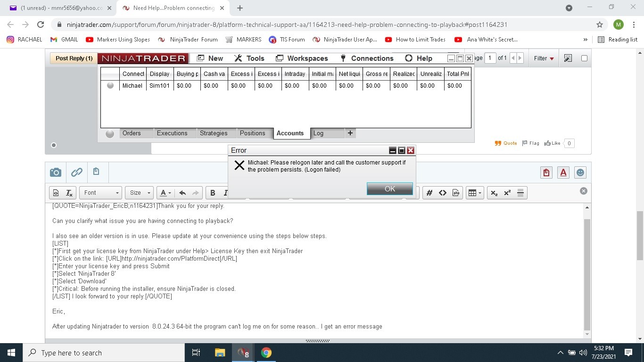Image resolution: width=644 pixels, height=362 pixels.
Task: Click the browser page vertical scrollbar
Action: (640, 236)
